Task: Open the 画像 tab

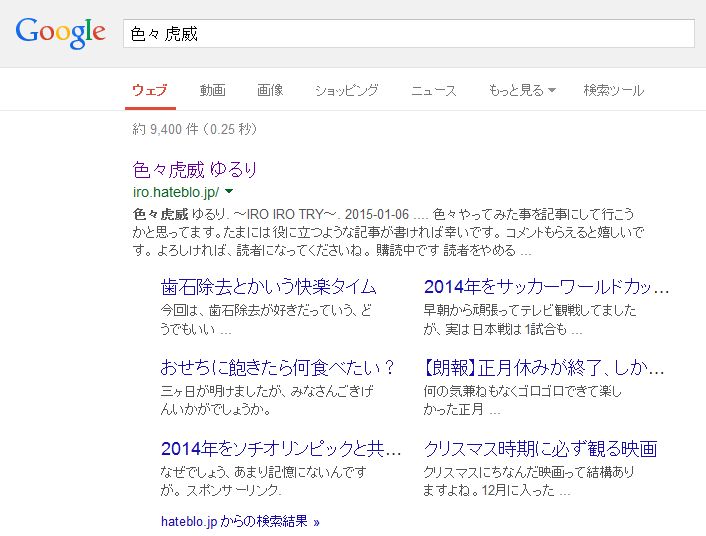Action: [x=270, y=90]
